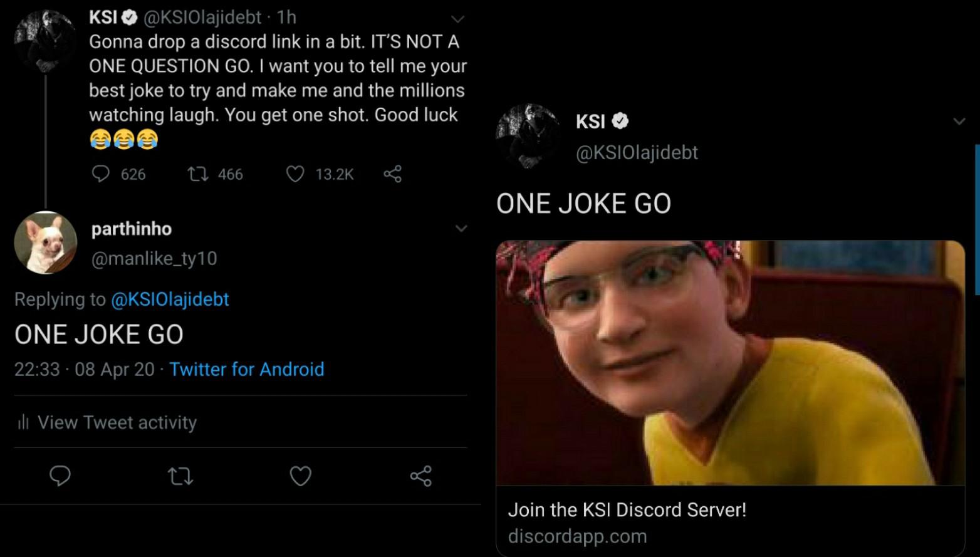Like the parthinho ONE JOKE GO tweet
Viewport: 980px width, 557px height.
click(x=300, y=476)
